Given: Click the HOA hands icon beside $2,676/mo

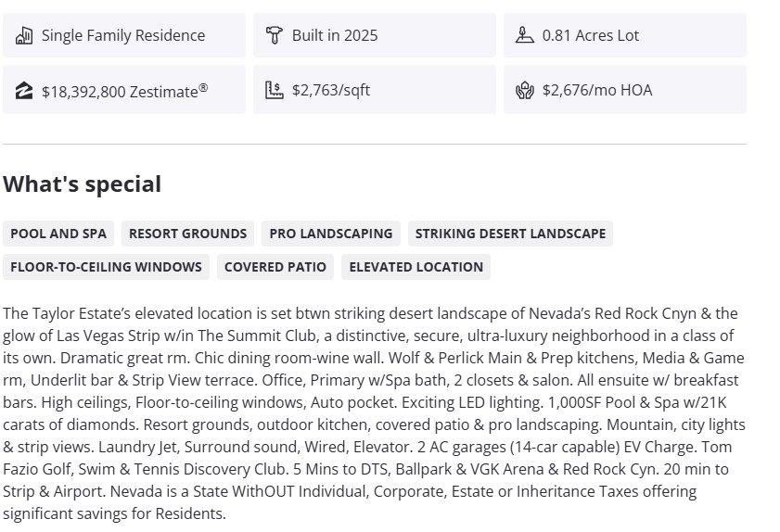Looking at the screenshot, I should click(524, 90).
